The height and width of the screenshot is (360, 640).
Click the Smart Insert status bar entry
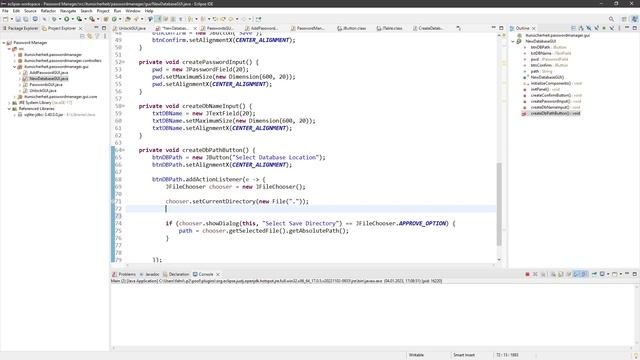464,355
